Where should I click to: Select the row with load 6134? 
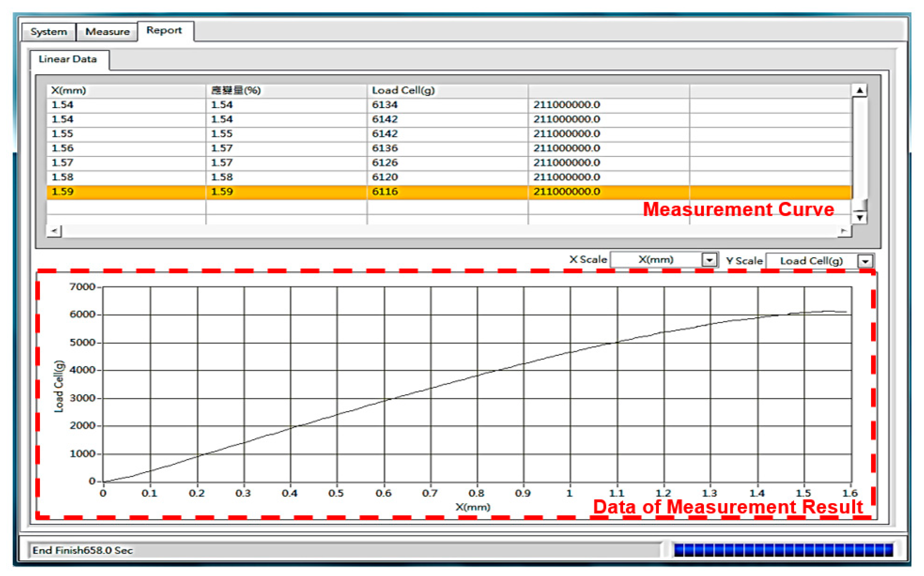[x=385, y=105]
